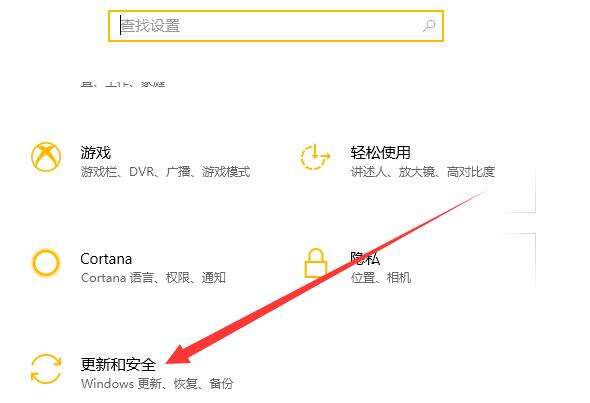Click 位置、相机 description text

point(380,278)
